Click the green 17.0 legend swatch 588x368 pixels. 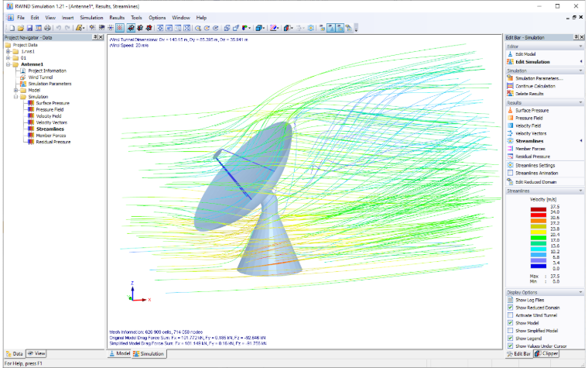(538, 237)
